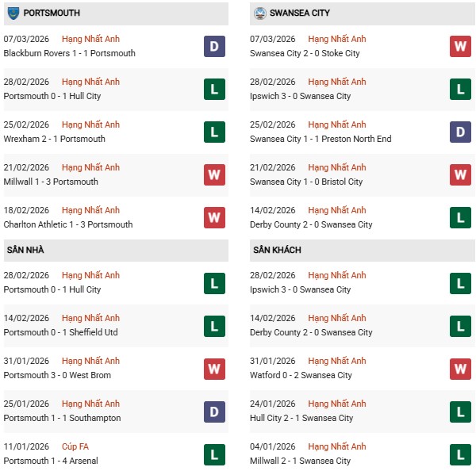The width and height of the screenshot is (476, 471).
Task: Open the Cúp FA competition link
Action: (76, 446)
